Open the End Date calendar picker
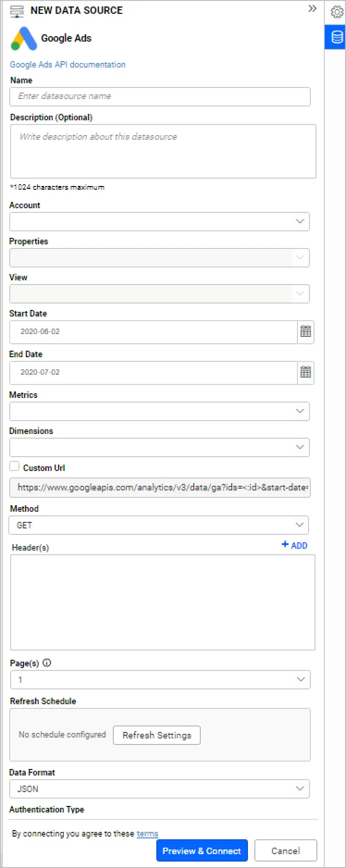Screen dimensions: 346x868 (306, 372)
